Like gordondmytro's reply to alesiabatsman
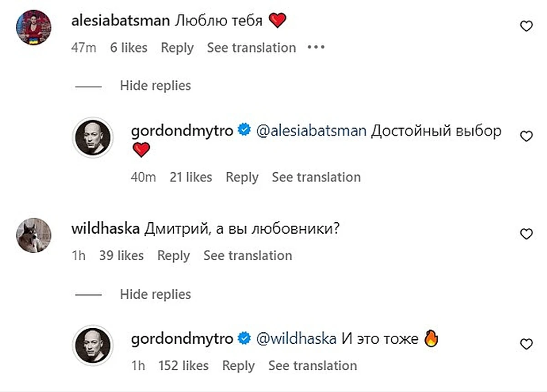Image resolution: width=547 pixels, height=392 pixels. point(526,136)
